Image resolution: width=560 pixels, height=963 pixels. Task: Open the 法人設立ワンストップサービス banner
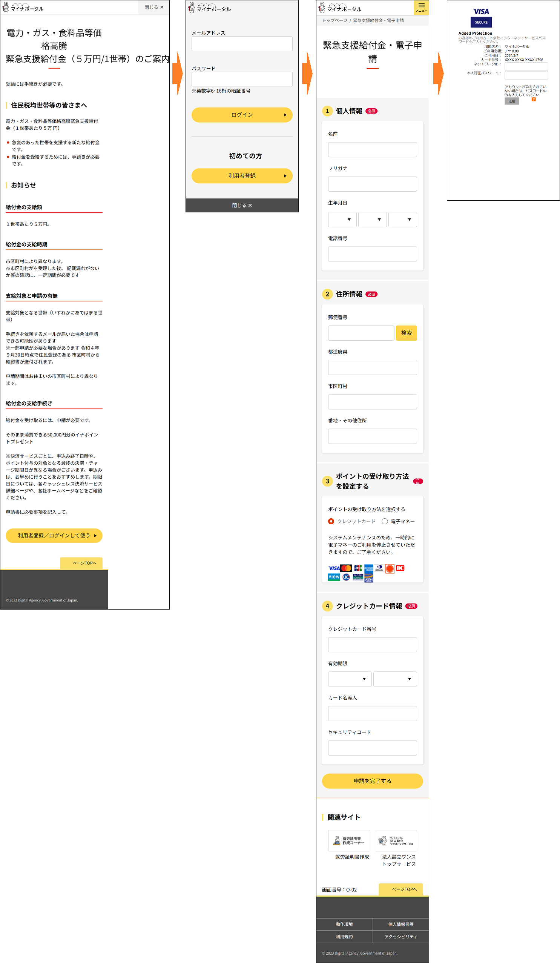395,840
